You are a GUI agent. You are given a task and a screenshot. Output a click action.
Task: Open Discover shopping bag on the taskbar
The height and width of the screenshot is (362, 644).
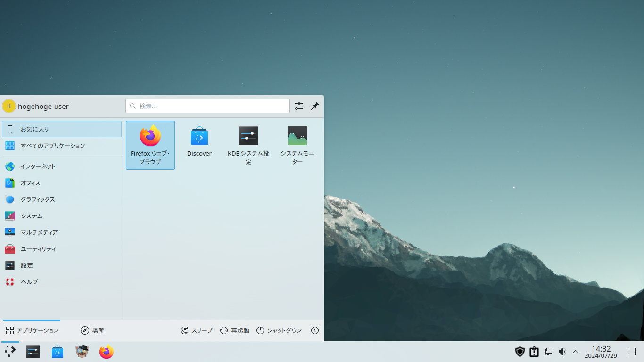pos(58,352)
